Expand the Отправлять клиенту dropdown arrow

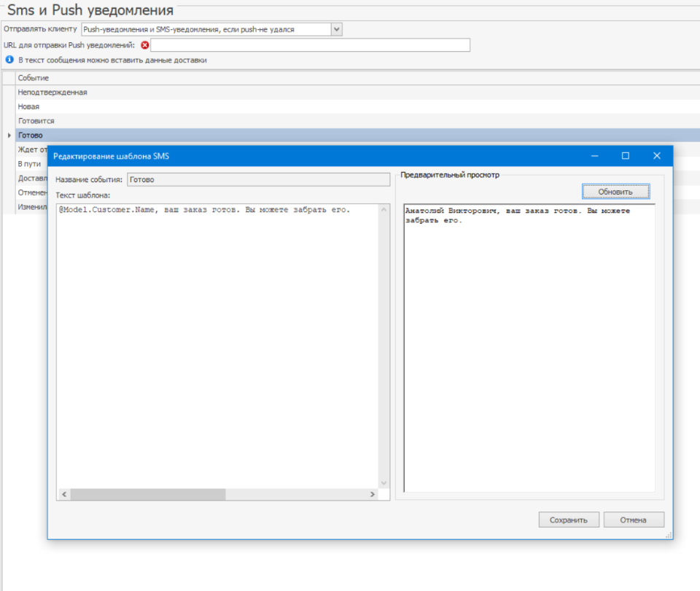(x=336, y=29)
